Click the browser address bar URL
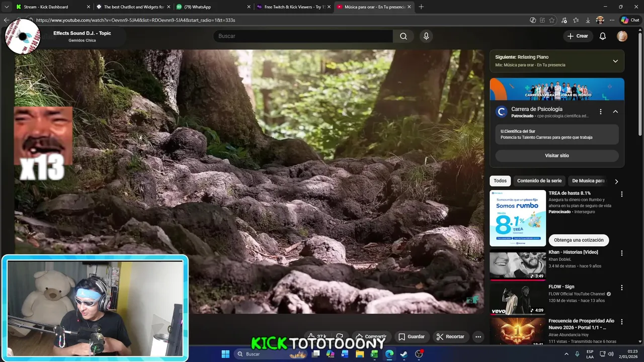Viewport: 644px width, 362px height. [135, 20]
